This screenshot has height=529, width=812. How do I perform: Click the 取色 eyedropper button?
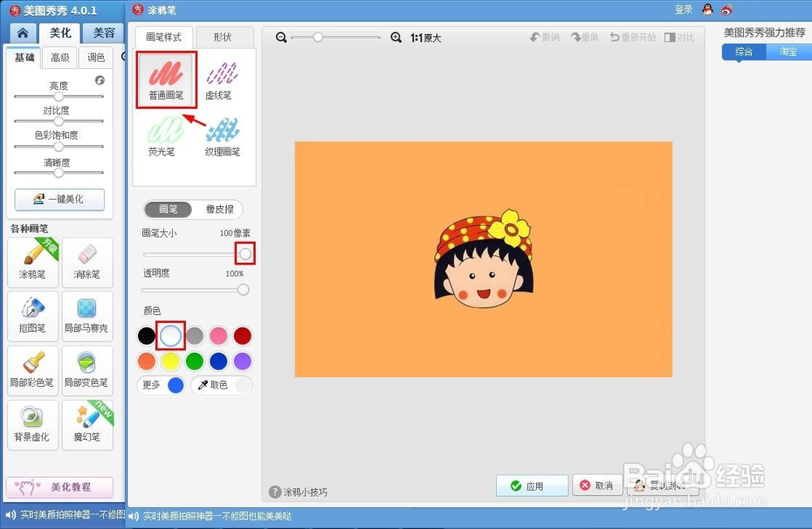click(221, 385)
